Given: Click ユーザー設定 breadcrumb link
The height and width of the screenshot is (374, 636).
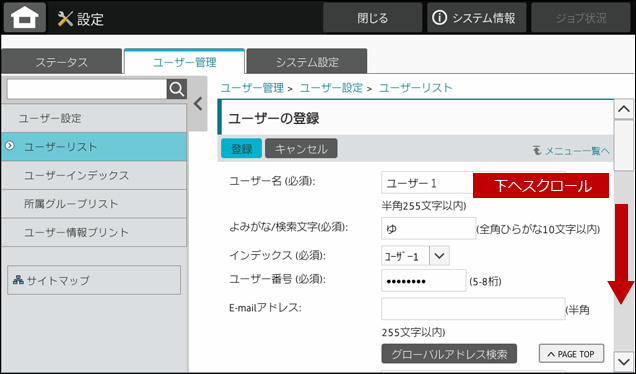Looking at the screenshot, I should [331, 88].
